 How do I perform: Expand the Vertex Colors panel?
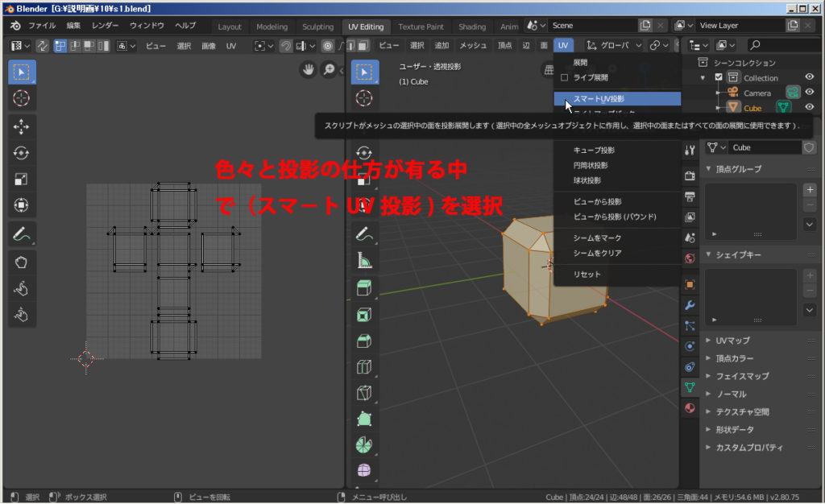coord(709,358)
